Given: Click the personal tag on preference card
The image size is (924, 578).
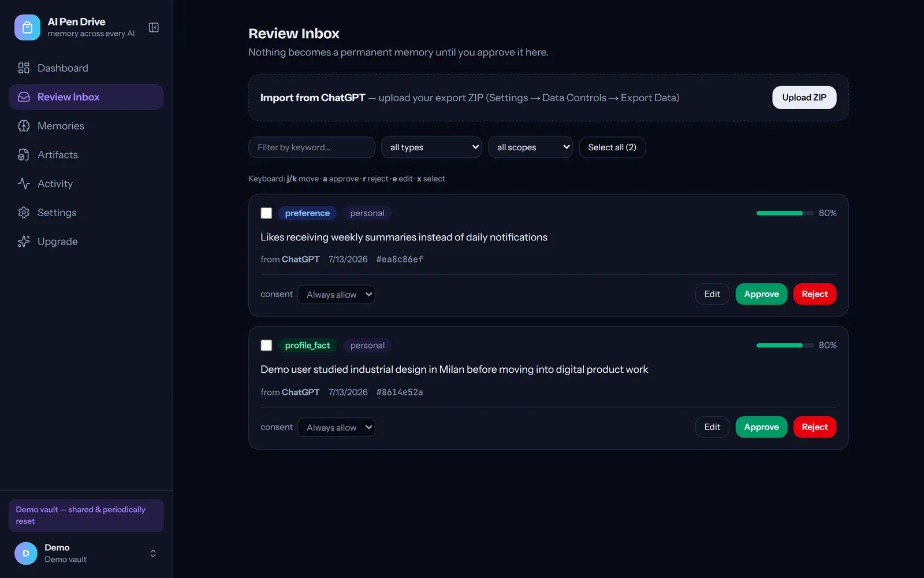Looking at the screenshot, I should pos(367,213).
